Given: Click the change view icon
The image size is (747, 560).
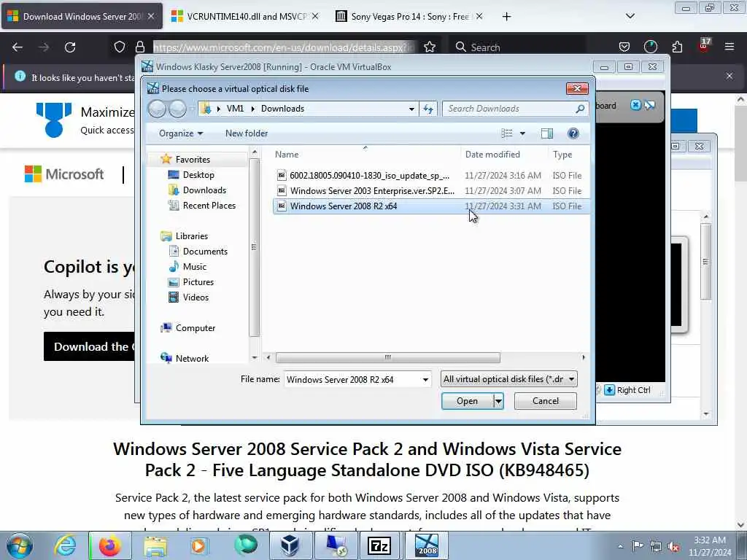Looking at the screenshot, I should click(507, 133).
